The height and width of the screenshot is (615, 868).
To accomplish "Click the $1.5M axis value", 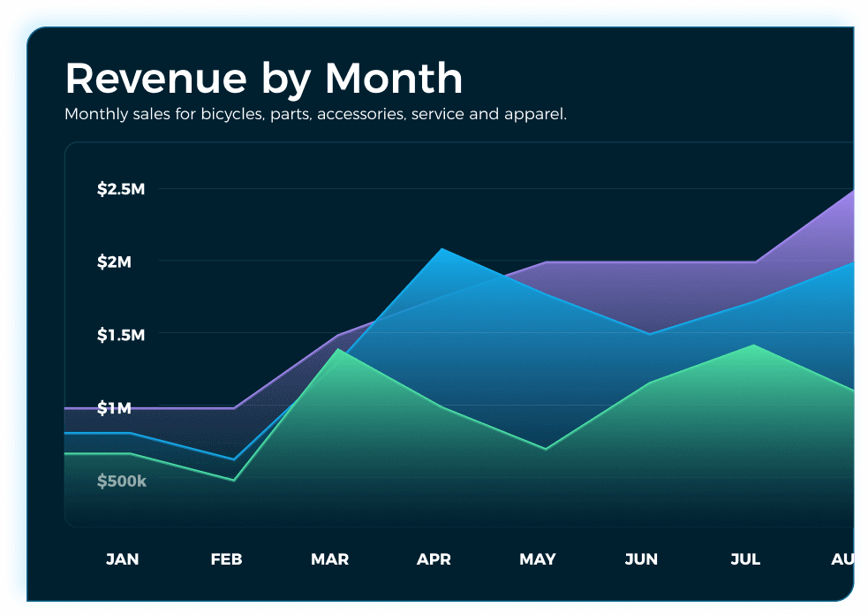I will (x=121, y=335).
